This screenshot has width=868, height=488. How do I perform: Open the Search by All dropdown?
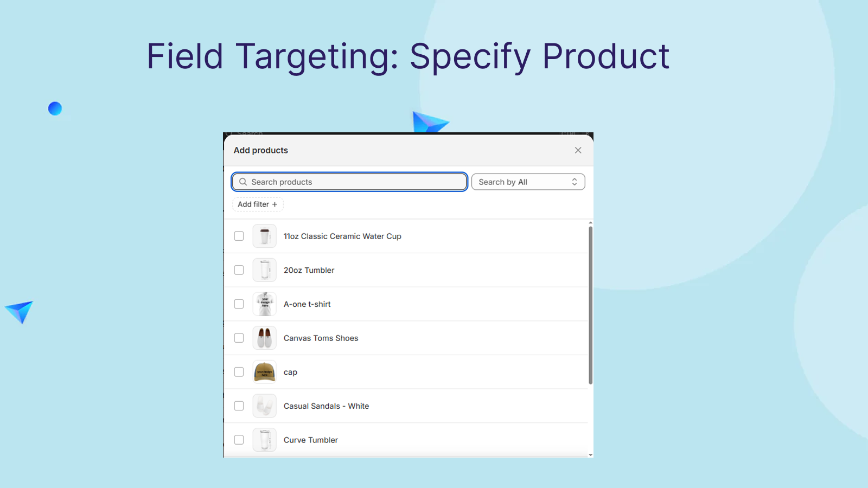528,182
